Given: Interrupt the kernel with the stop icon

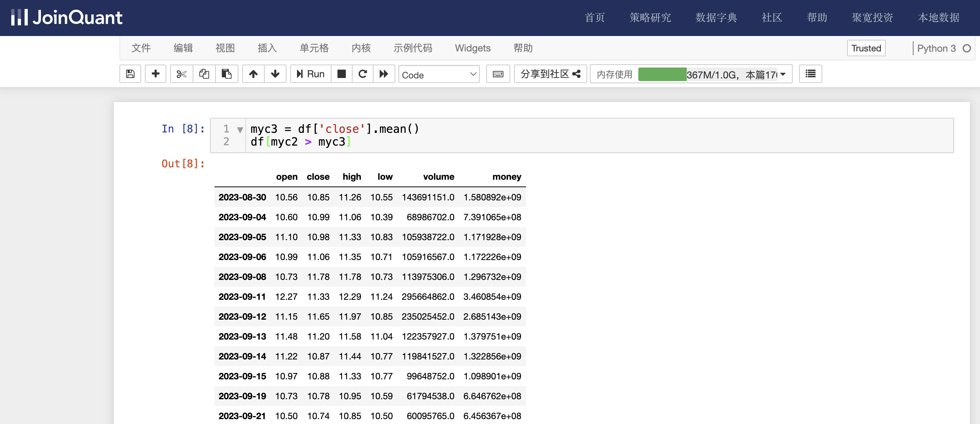Looking at the screenshot, I should coord(342,74).
